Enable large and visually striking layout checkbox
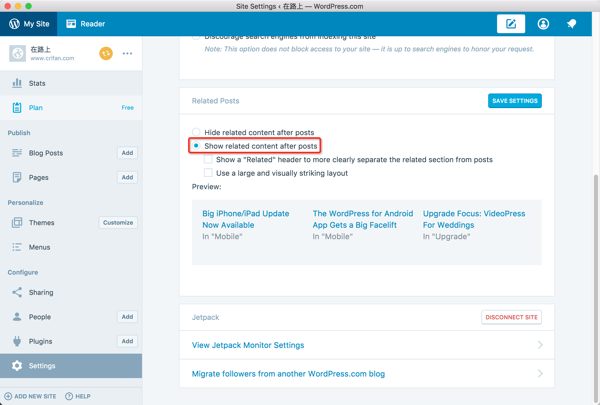Screen dimensions: 600x405 (x=208, y=173)
